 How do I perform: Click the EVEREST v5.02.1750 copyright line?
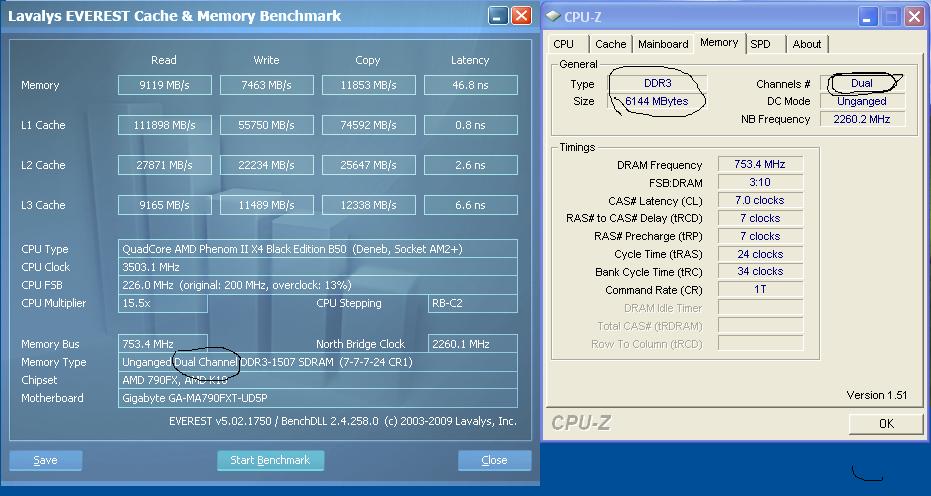point(343,421)
